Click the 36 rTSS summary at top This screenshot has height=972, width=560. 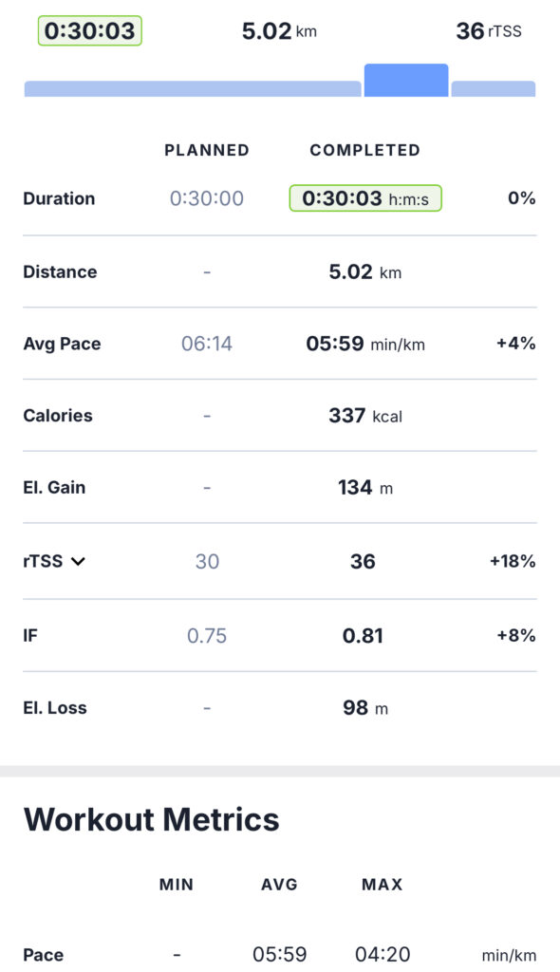coord(489,31)
